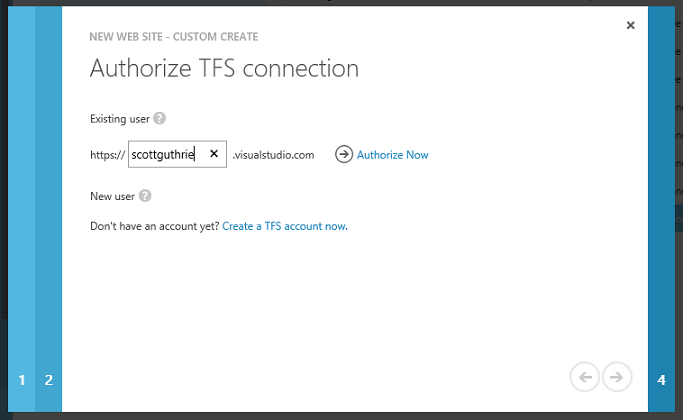Click the New Web Site - Custom Create label
The image size is (683, 420).
pyautogui.click(x=174, y=37)
